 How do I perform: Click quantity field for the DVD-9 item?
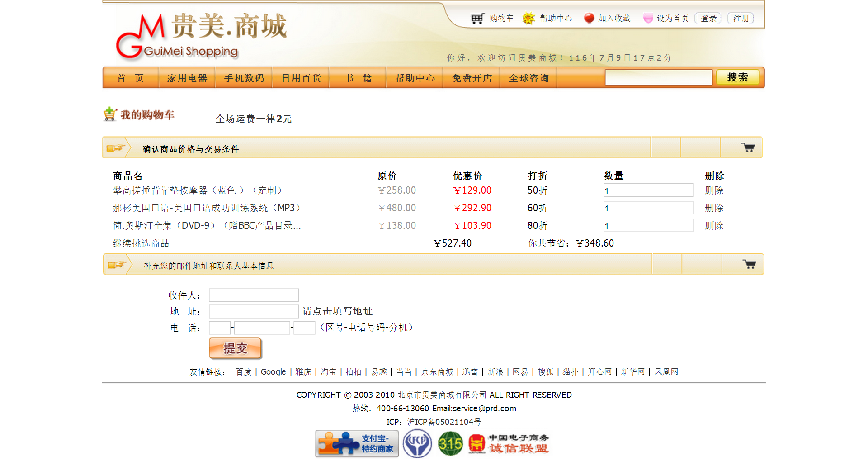[x=648, y=226]
